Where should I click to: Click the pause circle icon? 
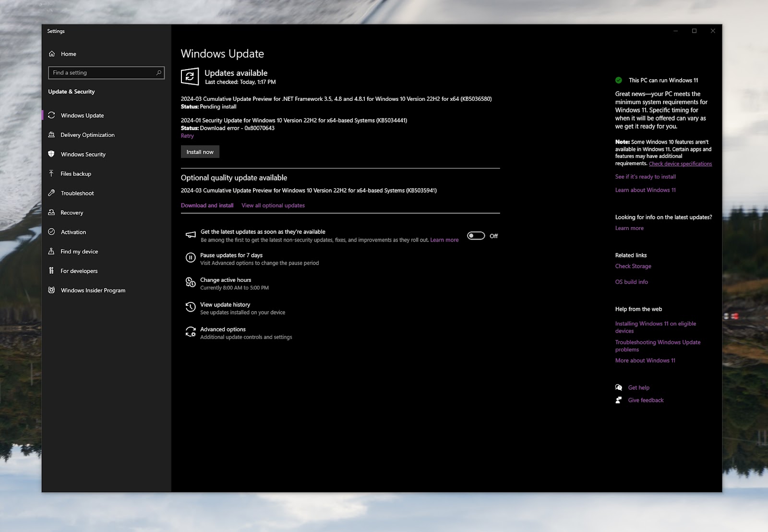[191, 258]
